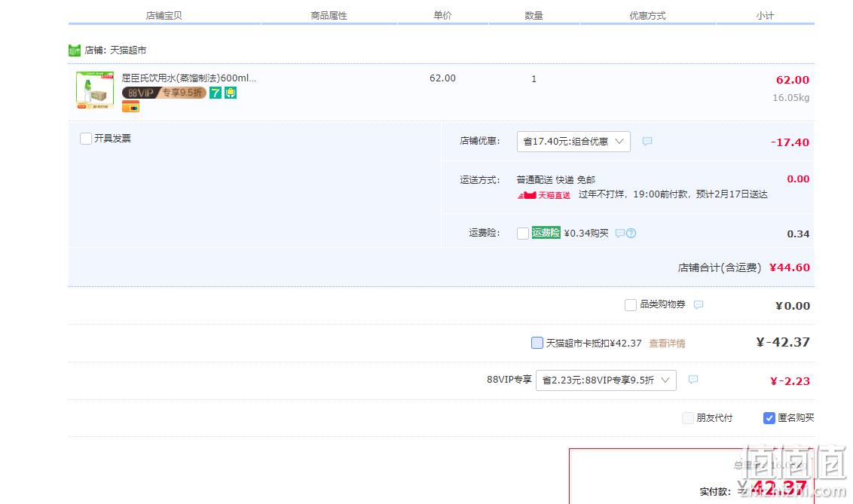Uncheck the 匿名购买 checkbox
Viewport: 853px width, 504px height.
(x=769, y=417)
